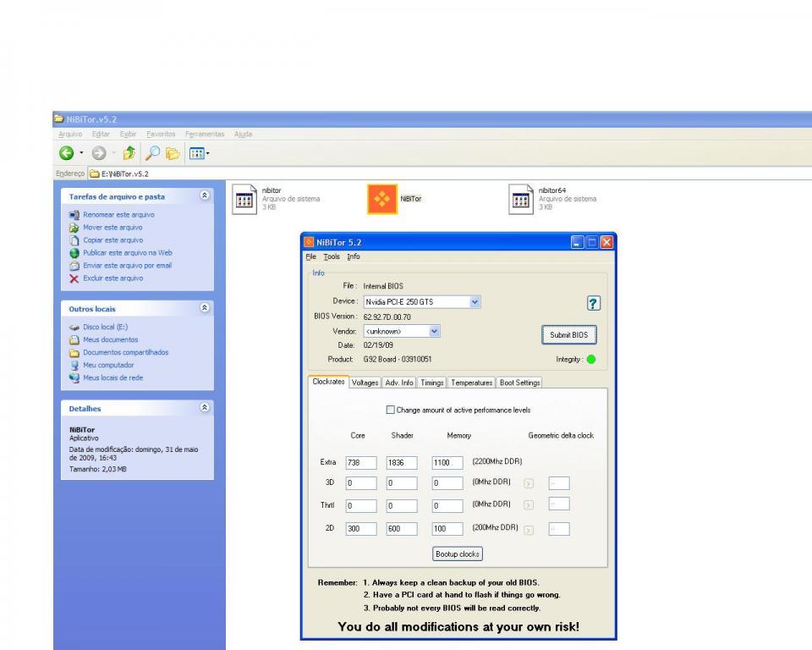Click the green Integrity indicator
This screenshot has height=650, width=812.
tap(591, 359)
